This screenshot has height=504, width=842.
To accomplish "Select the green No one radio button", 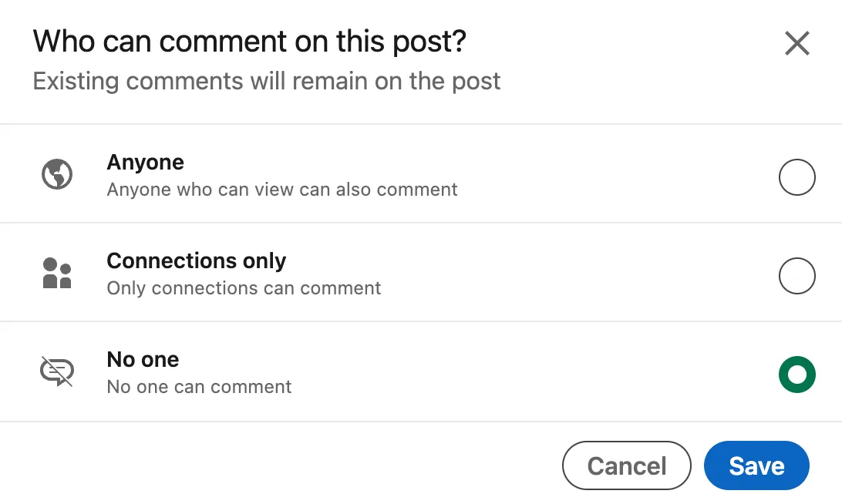I will click(x=797, y=375).
